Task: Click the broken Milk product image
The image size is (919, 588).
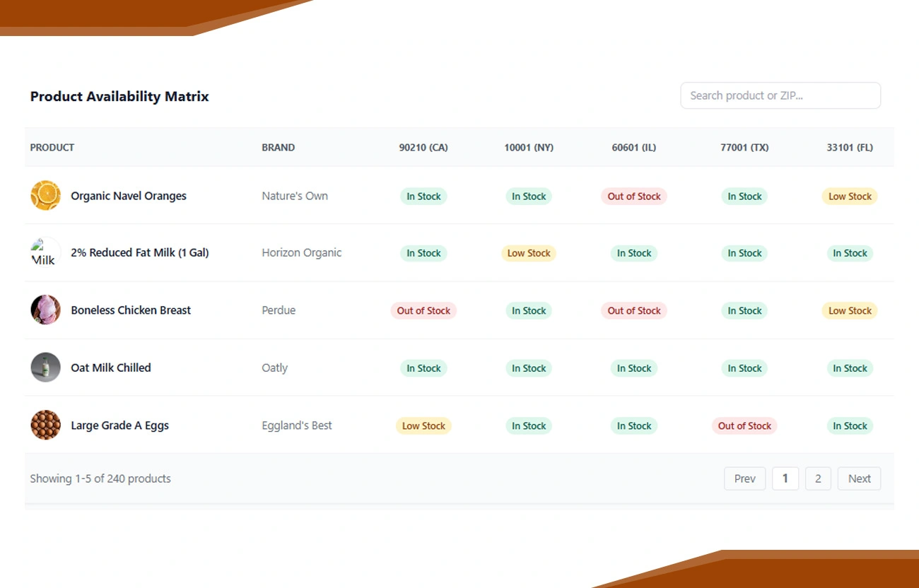Action: pos(45,253)
